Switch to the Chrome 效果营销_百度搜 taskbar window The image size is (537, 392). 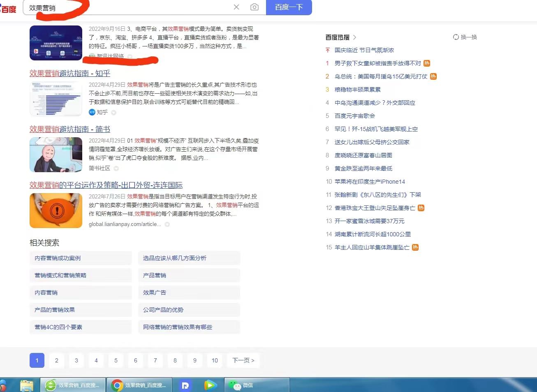point(139,385)
